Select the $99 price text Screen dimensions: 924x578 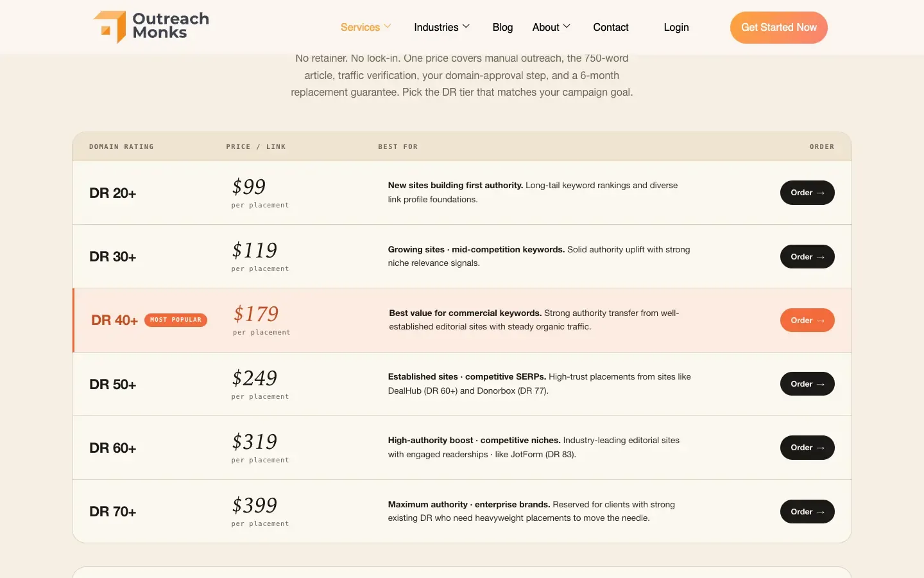click(249, 186)
